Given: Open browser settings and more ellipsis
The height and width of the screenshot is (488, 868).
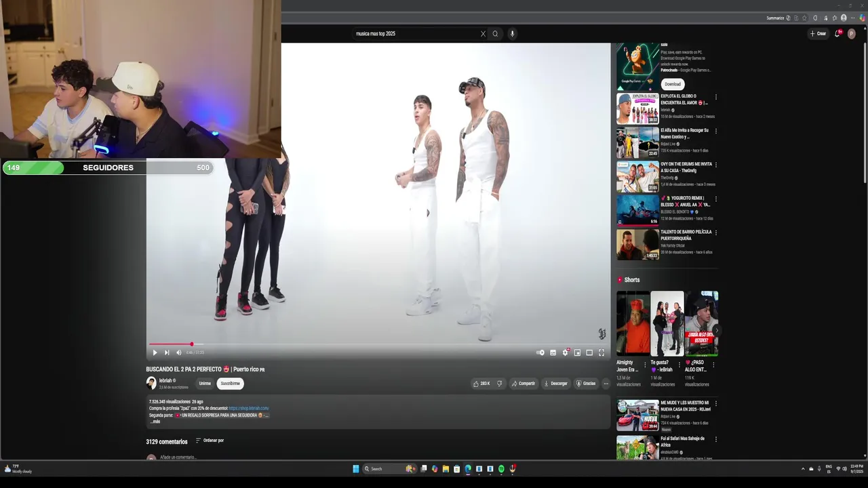Looking at the screenshot, I should coord(853,18).
